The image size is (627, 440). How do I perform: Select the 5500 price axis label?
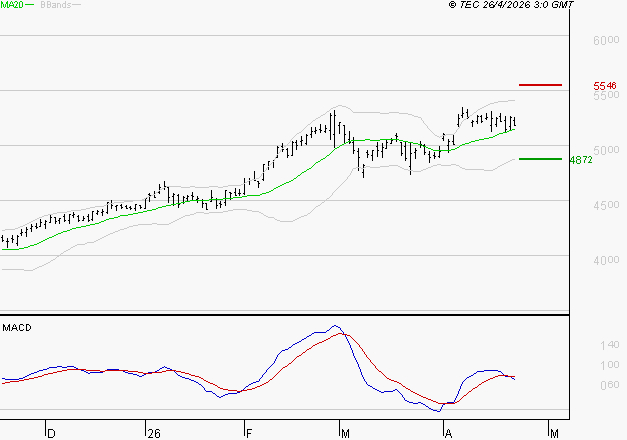[x=606, y=95]
